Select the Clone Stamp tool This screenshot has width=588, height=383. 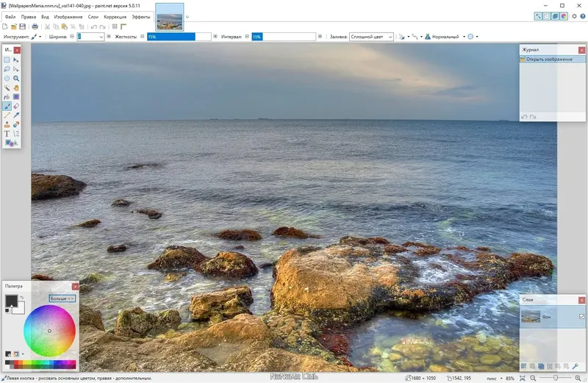[x=7, y=124]
